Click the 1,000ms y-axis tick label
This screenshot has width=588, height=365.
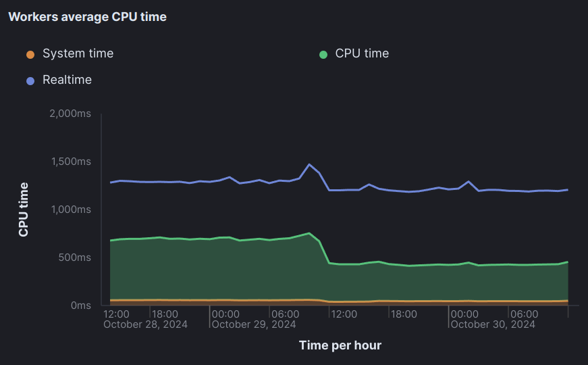click(x=70, y=210)
